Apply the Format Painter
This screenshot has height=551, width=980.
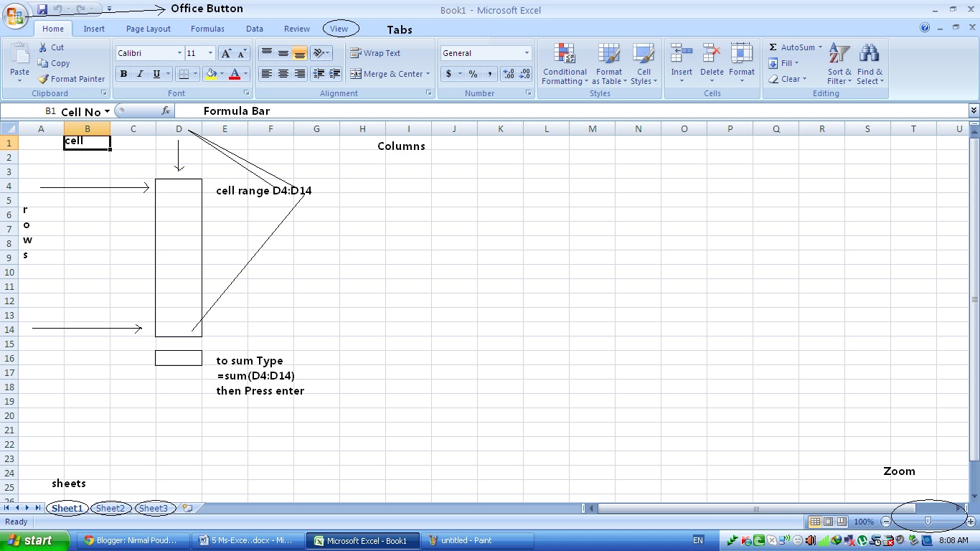click(x=71, y=79)
